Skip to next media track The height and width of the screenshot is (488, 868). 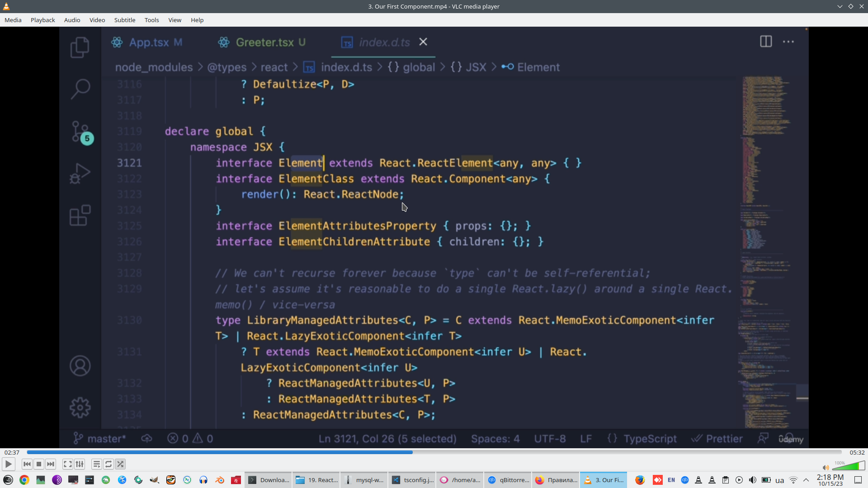pyautogui.click(x=51, y=464)
